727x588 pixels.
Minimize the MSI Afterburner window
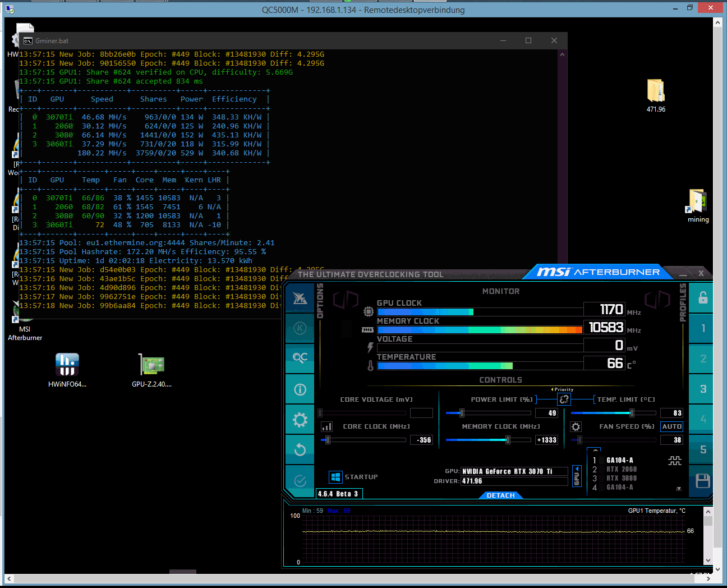tap(683, 274)
